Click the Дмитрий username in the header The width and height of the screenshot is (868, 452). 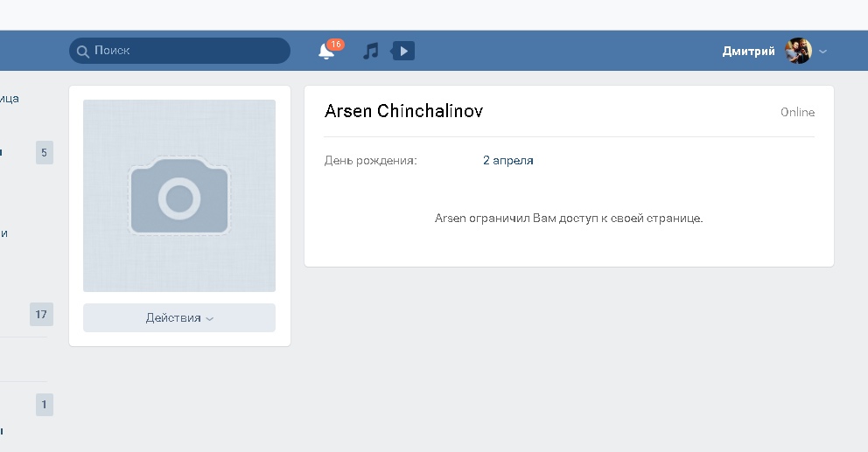pyautogui.click(x=748, y=51)
